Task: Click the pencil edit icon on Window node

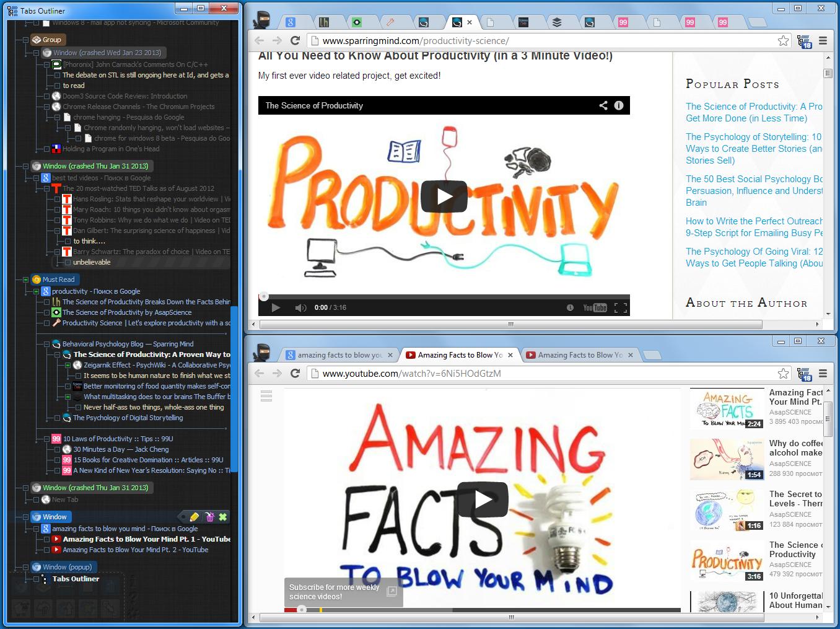Action: coord(195,517)
